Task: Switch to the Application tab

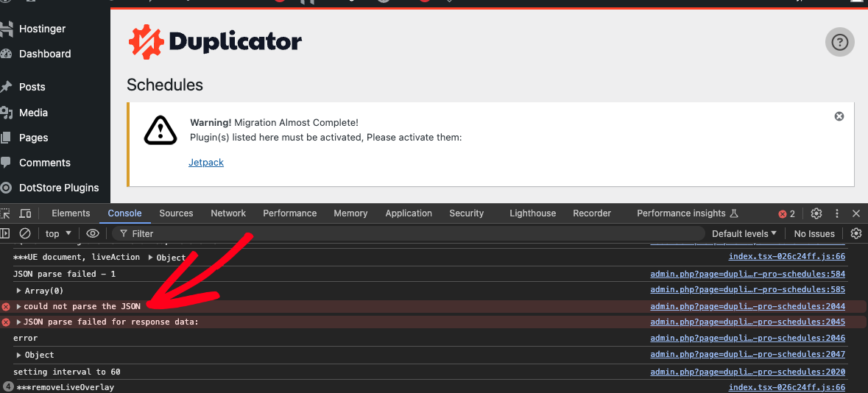Action: 409,213
